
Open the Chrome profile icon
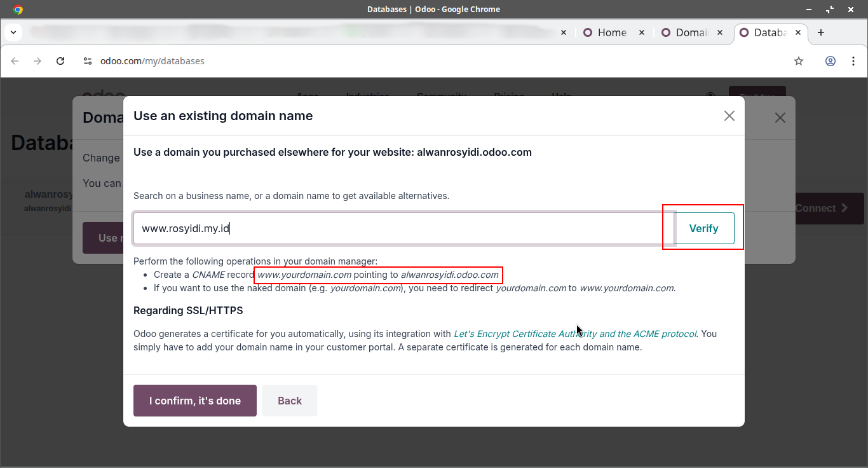[830, 61]
